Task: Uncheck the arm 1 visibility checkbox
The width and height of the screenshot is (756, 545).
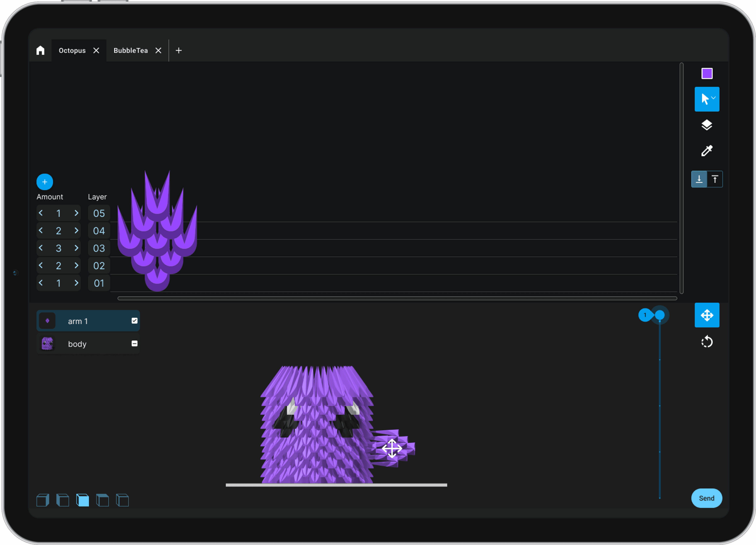Action: 134,320
